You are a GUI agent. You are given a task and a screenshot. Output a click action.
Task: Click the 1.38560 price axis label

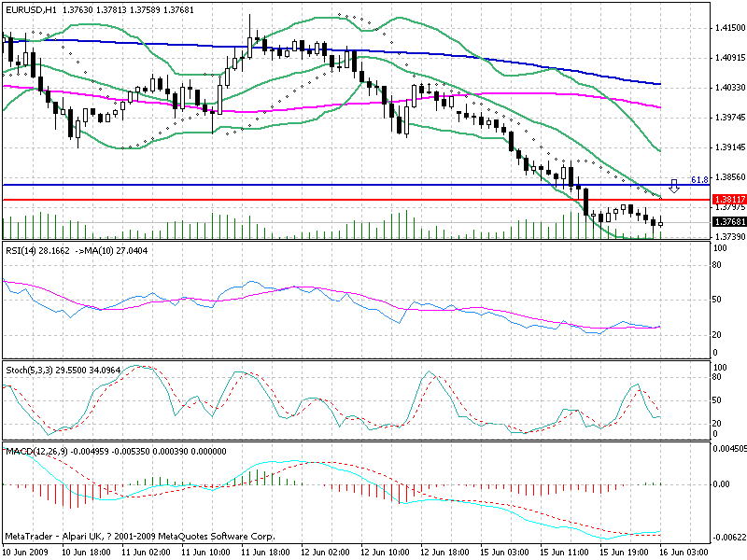click(730, 177)
